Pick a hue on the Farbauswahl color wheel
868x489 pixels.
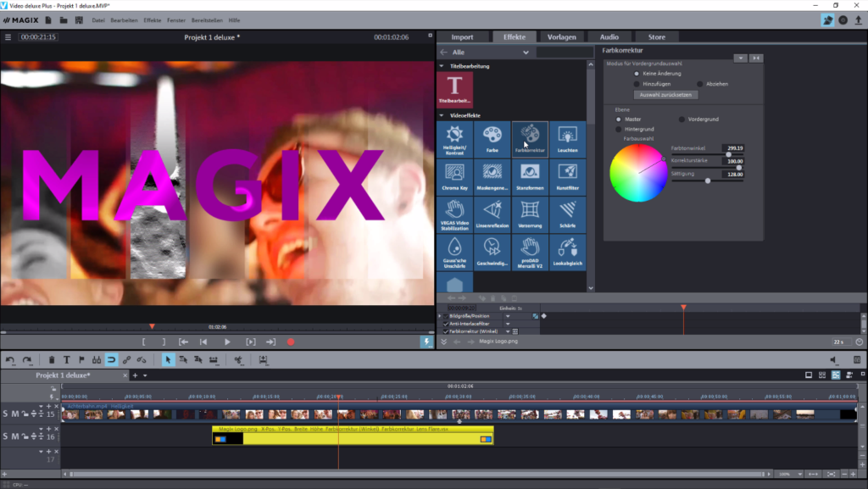tap(638, 173)
